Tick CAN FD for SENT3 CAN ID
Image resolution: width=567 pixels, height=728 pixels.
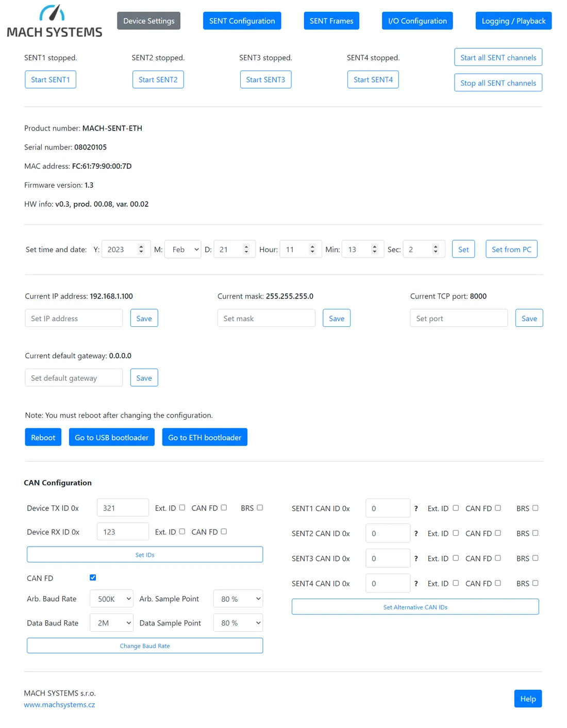[498, 558]
